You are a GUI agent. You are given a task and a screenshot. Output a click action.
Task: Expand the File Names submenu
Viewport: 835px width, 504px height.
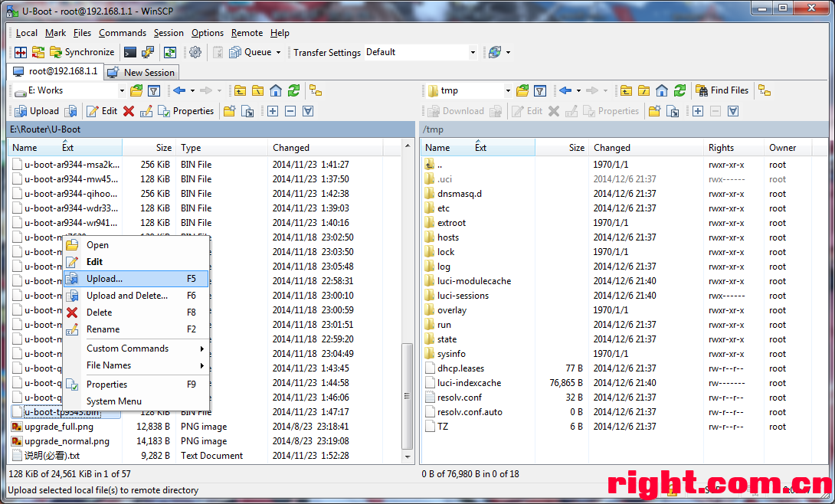click(136, 365)
